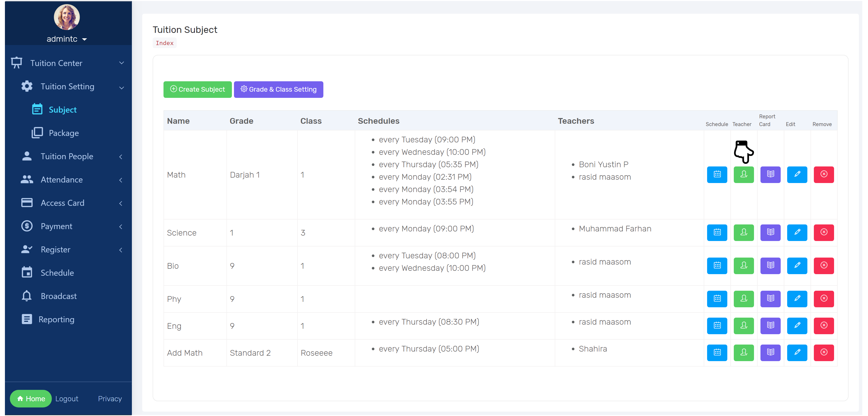Image resolution: width=868 pixels, height=416 pixels.
Task: Open Tuition People menu label
Action: point(67,156)
